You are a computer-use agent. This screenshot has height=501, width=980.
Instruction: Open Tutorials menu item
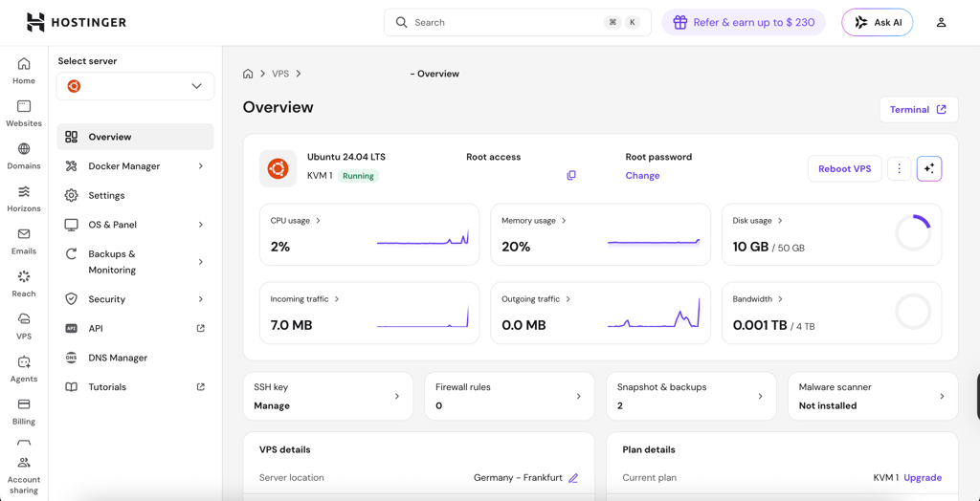pos(135,386)
